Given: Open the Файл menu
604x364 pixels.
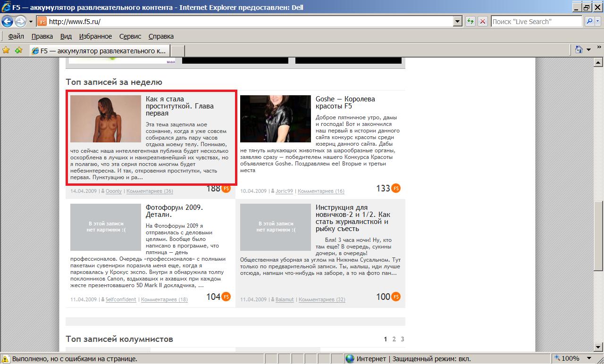Looking at the screenshot, I should [16, 36].
